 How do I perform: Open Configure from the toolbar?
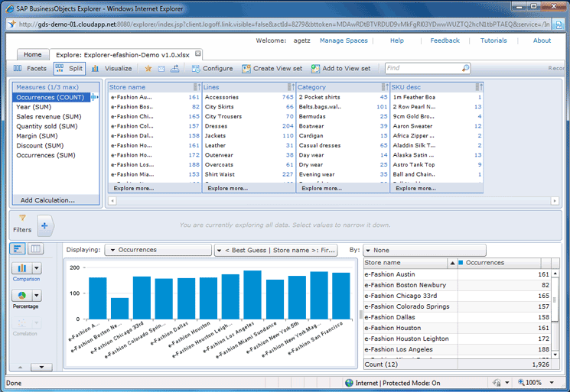tap(212, 68)
